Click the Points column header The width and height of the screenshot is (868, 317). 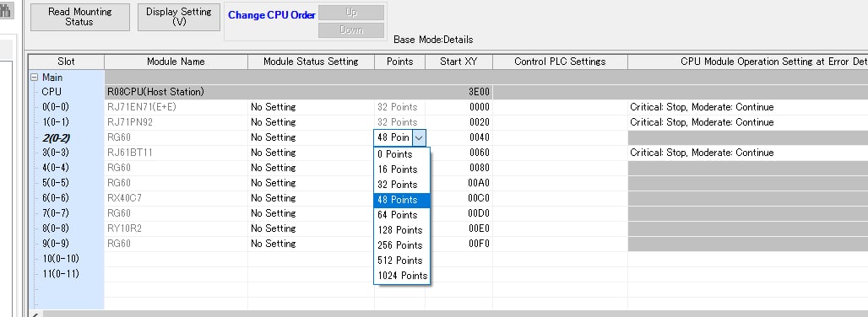click(399, 62)
